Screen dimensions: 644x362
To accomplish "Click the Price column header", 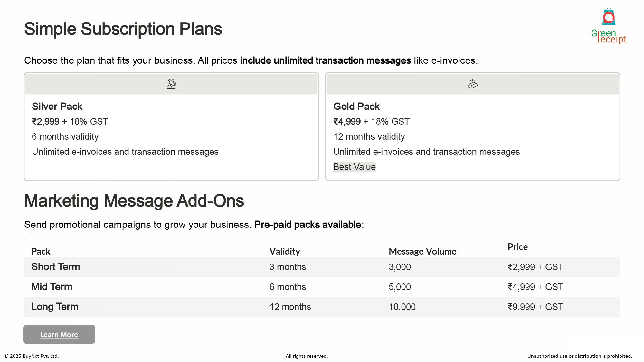I will [517, 247].
